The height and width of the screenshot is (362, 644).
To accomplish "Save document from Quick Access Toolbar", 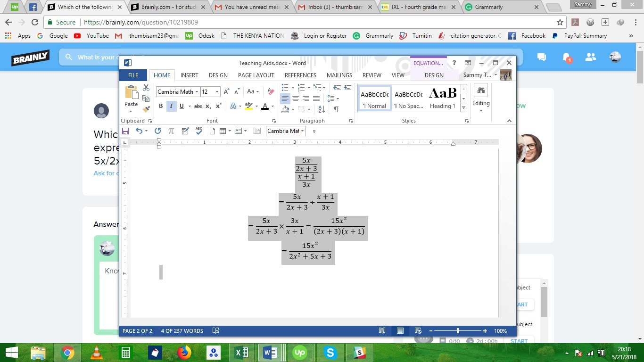I will point(125,131).
